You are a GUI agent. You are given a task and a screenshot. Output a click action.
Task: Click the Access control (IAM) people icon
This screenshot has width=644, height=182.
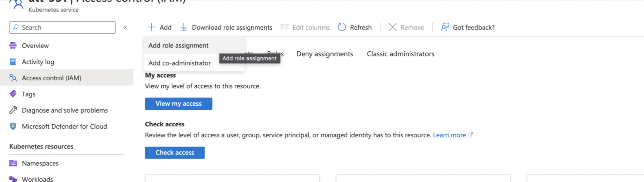click(13, 78)
